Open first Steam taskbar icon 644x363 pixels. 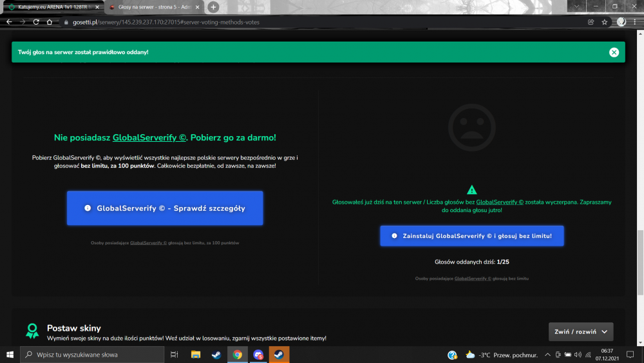click(216, 355)
